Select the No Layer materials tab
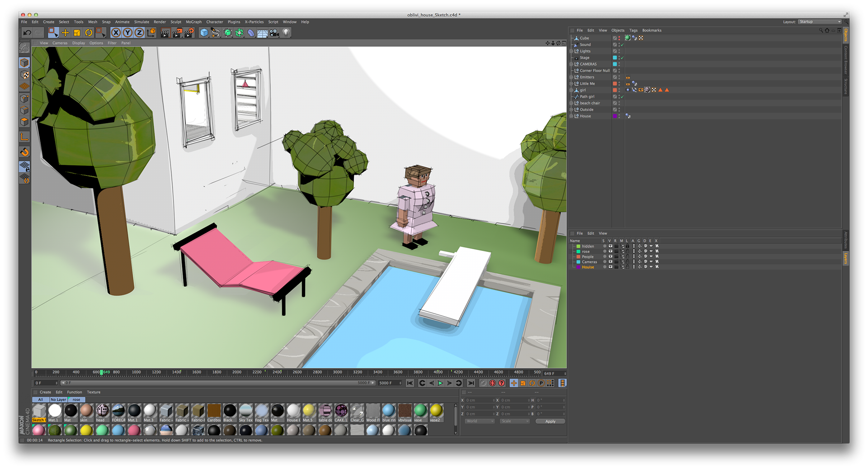Screen dimensions: 868x469 [x=58, y=399]
